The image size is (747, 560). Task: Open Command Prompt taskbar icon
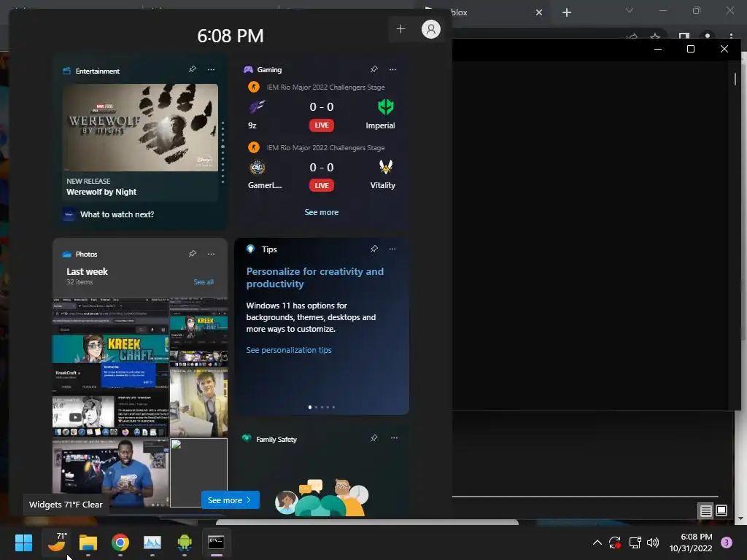pyautogui.click(x=216, y=542)
